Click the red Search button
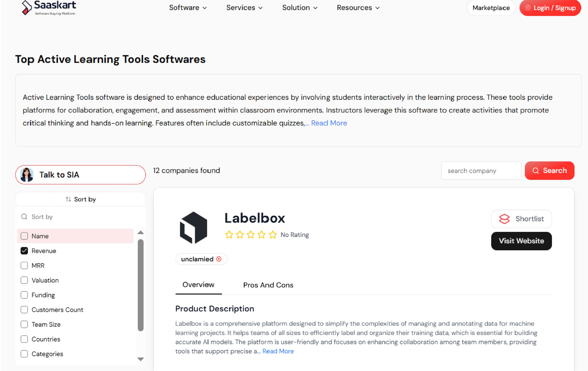This screenshot has height=371, width=588. point(549,171)
